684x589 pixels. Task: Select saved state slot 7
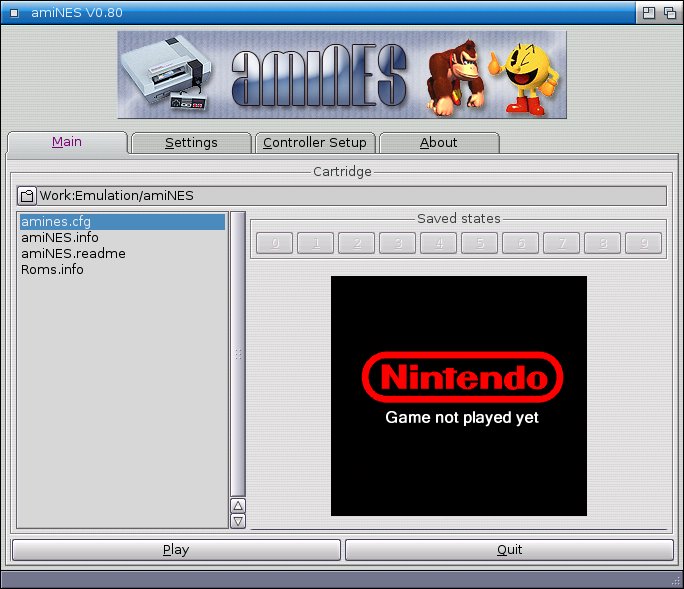(562, 243)
